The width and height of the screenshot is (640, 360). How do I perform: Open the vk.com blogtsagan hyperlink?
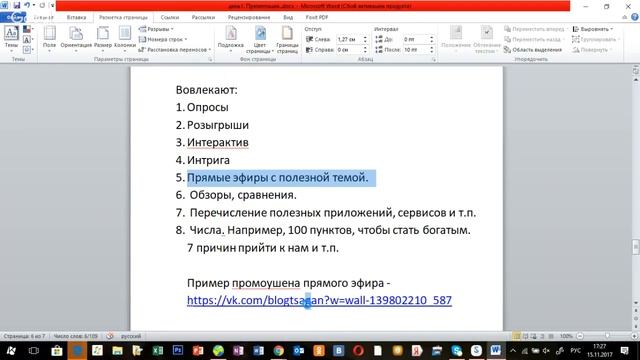[x=319, y=300]
